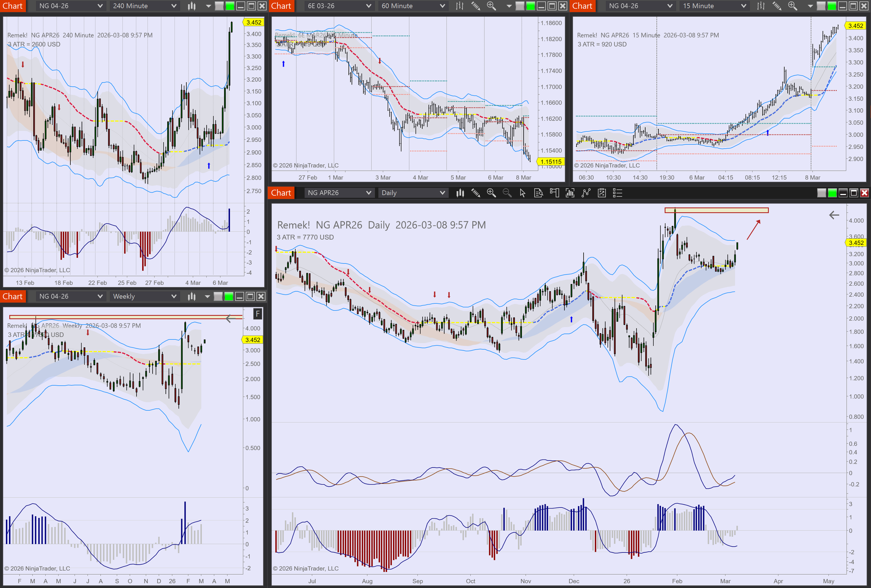This screenshot has width=871, height=588.
Task: Open Data Box icon in Daily chart toolbar
Action: tap(538, 193)
